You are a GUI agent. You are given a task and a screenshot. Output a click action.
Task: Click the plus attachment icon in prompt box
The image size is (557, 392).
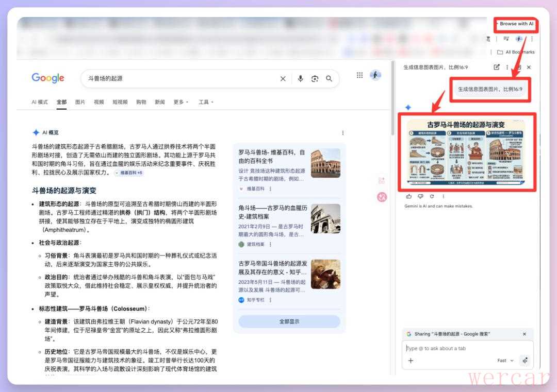point(411,361)
